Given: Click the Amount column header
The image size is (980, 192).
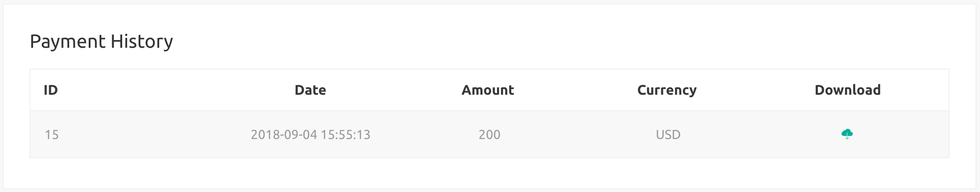Looking at the screenshot, I should click(487, 90).
